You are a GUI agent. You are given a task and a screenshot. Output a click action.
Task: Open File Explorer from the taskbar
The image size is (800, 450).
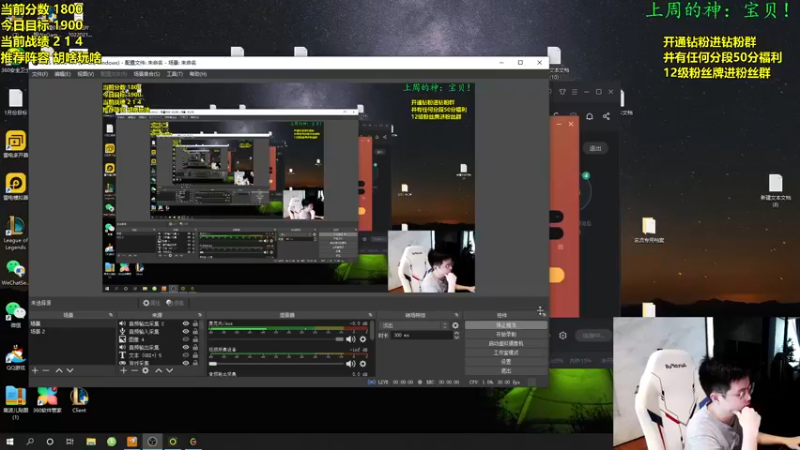click(x=91, y=441)
